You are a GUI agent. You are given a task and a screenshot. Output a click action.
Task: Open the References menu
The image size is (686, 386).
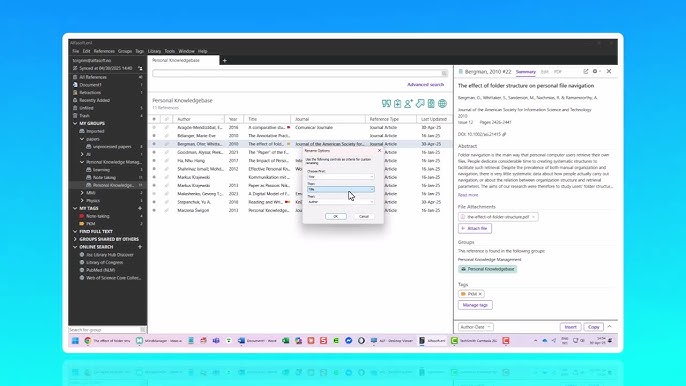tap(104, 51)
